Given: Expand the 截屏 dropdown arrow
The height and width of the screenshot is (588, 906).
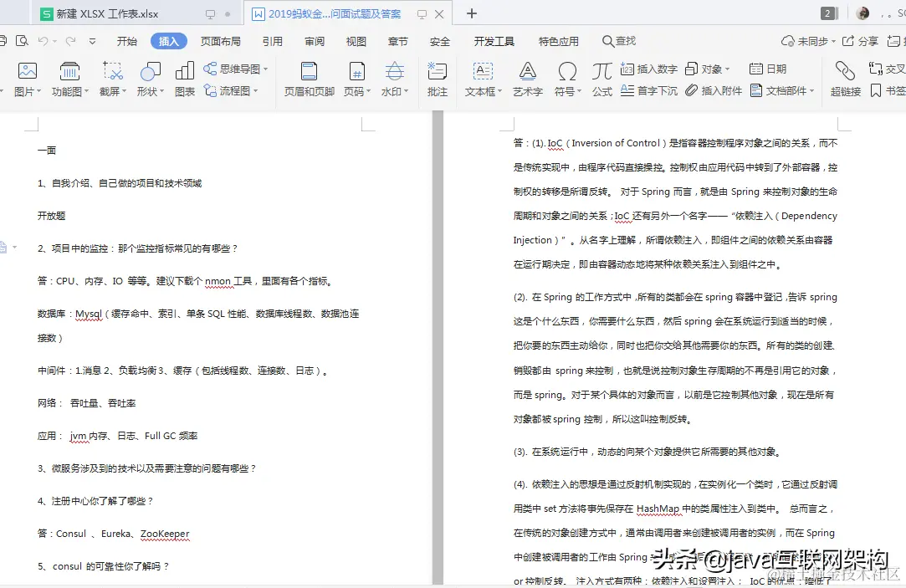Looking at the screenshot, I should [x=124, y=91].
